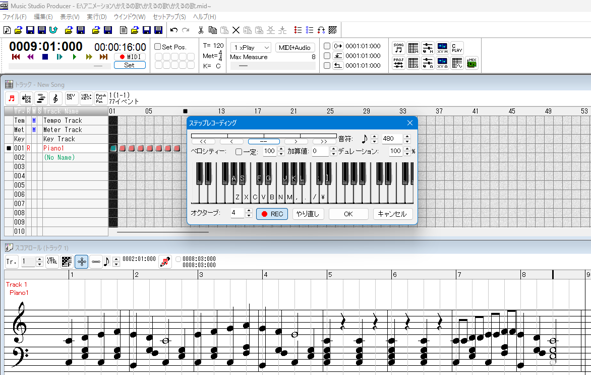Adjust the add value 0 spinner in dialog
Image resolution: width=591 pixels, height=375 pixels.
pyautogui.click(x=333, y=152)
